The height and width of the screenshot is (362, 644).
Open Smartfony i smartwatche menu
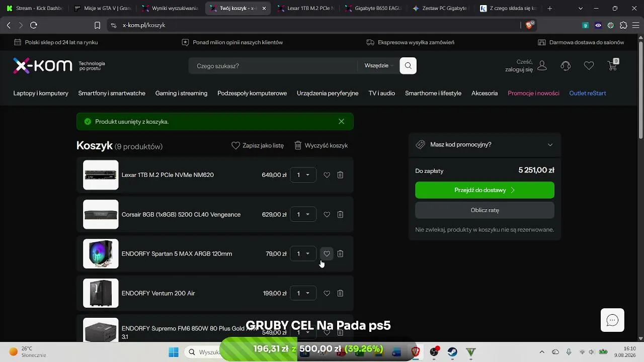[x=112, y=93]
